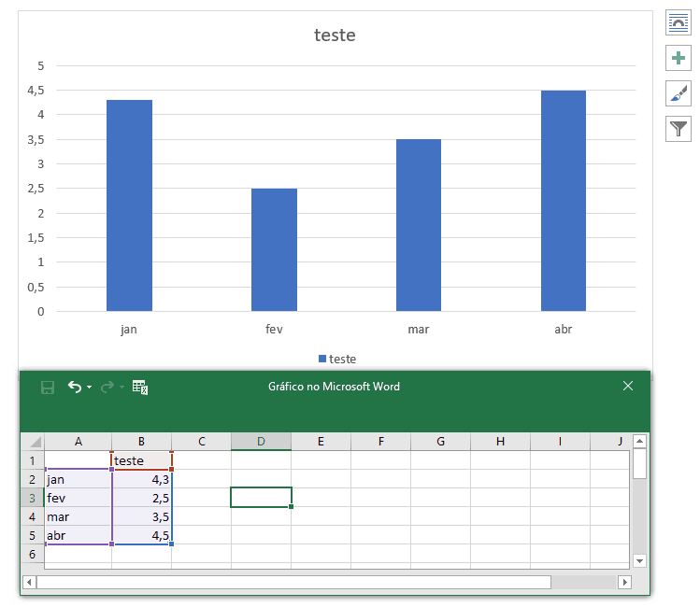Click the teste legend color swatch

click(322, 359)
